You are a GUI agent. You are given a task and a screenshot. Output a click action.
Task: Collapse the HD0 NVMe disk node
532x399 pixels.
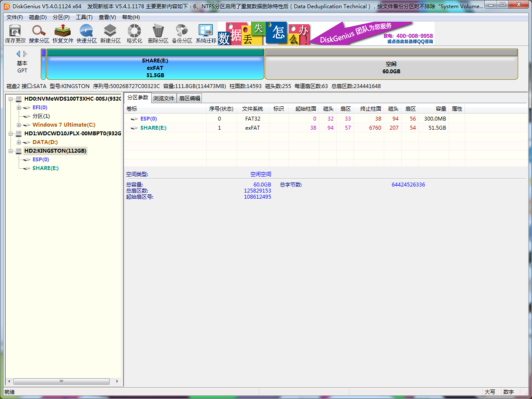click(10, 99)
